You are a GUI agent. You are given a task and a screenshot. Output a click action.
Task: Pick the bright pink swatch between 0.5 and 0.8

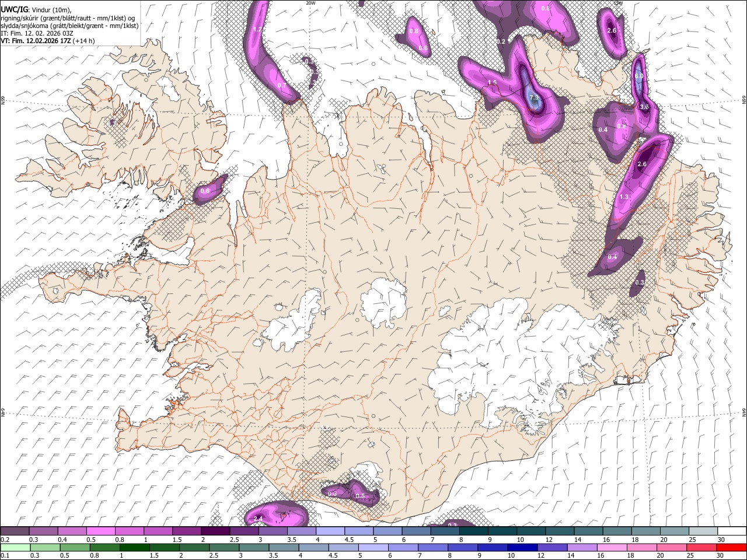click(100, 531)
